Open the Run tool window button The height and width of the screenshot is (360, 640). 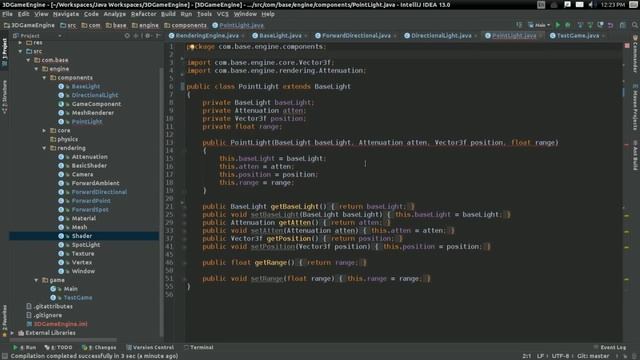[24, 347]
